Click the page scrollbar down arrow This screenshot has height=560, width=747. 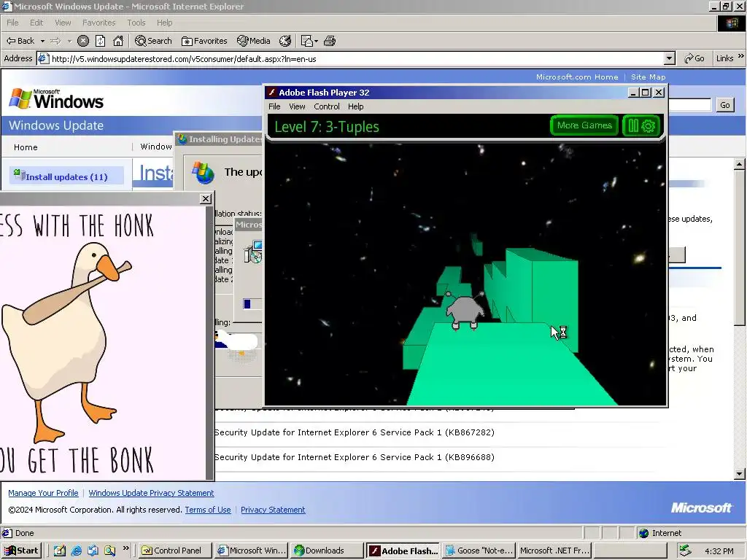[740, 474]
